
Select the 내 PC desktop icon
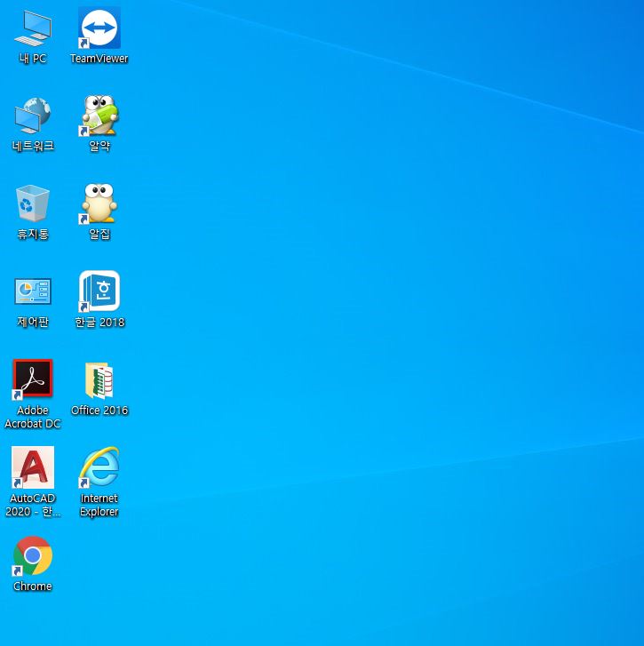(x=33, y=28)
